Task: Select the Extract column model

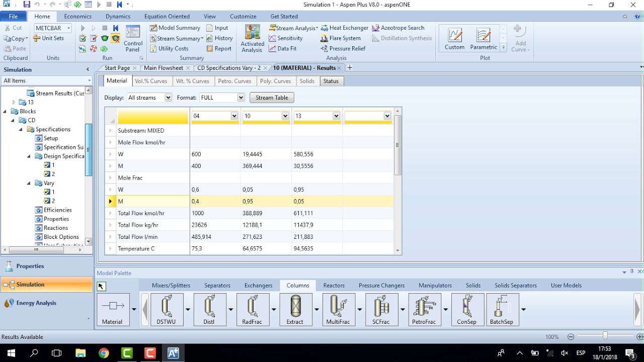Action: tap(295, 310)
